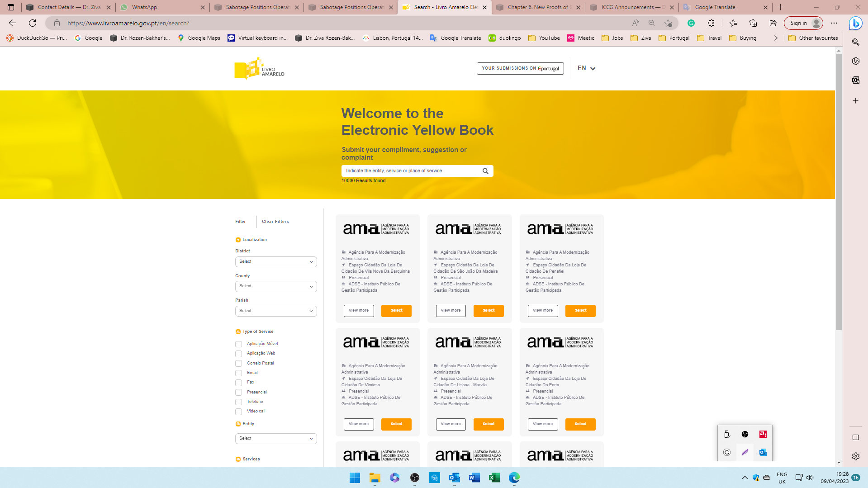
Task: Open the Portugal bookmarks folder
Action: pyautogui.click(x=674, y=38)
